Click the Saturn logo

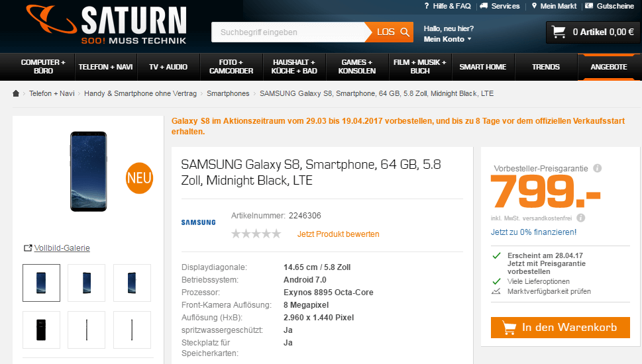tap(107, 25)
